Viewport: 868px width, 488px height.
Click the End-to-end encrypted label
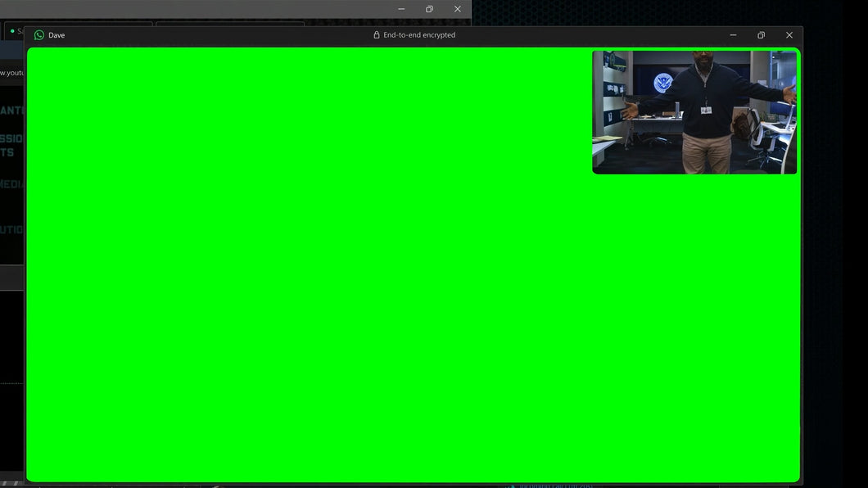tap(418, 35)
